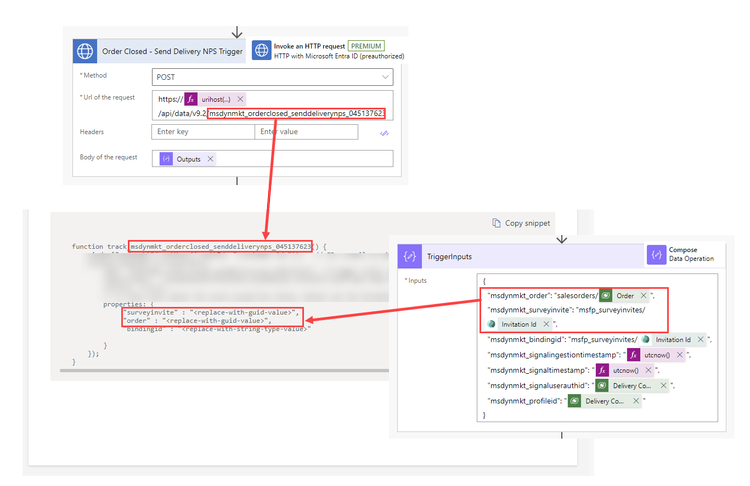Click the URL path text msdynmkt_orderclosed_senddeliverynps

[297, 113]
